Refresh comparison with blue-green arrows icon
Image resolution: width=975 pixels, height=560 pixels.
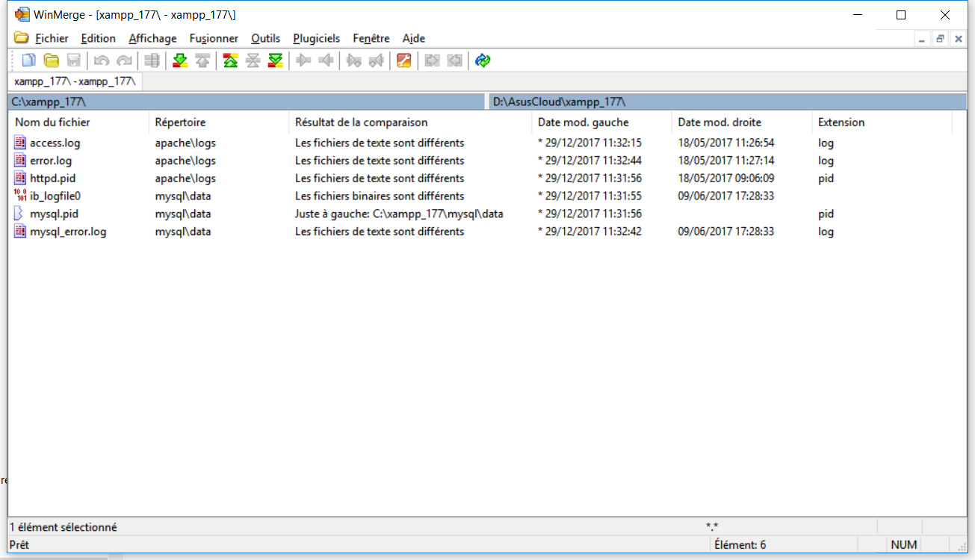[x=483, y=60]
